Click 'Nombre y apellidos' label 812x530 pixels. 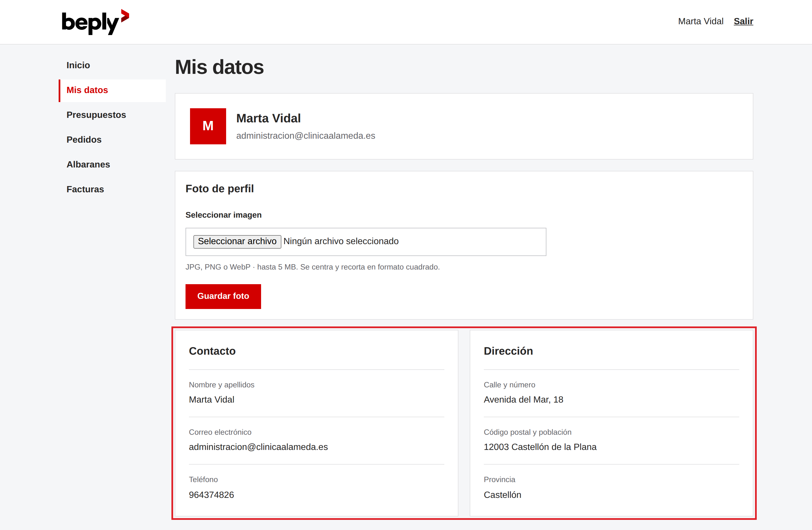pyautogui.click(x=221, y=385)
